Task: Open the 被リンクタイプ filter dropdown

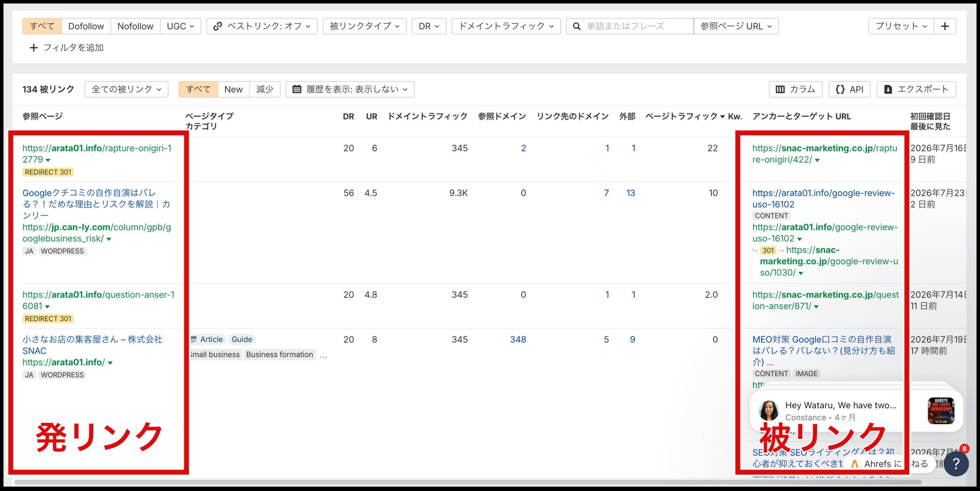Action: 364,26
